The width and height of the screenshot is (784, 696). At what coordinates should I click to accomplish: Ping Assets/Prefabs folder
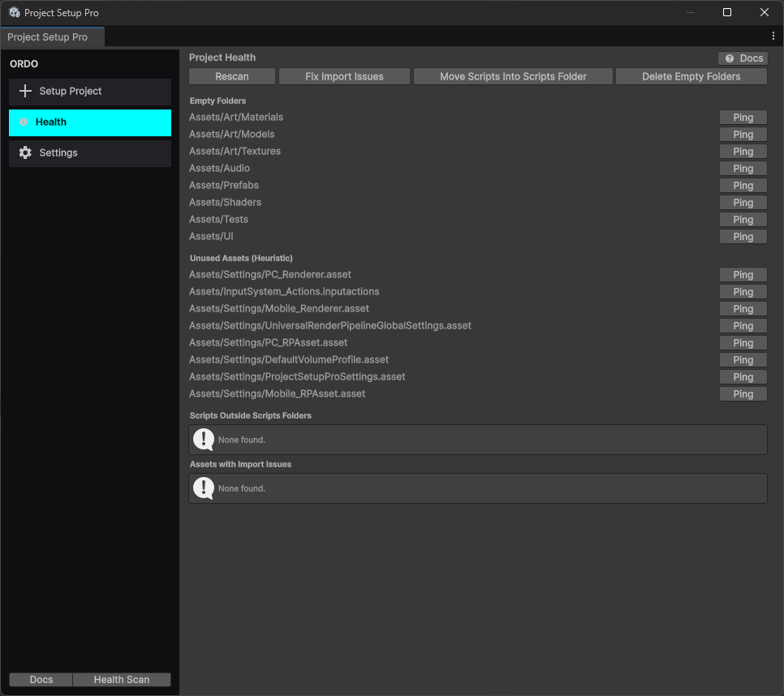(743, 186)
